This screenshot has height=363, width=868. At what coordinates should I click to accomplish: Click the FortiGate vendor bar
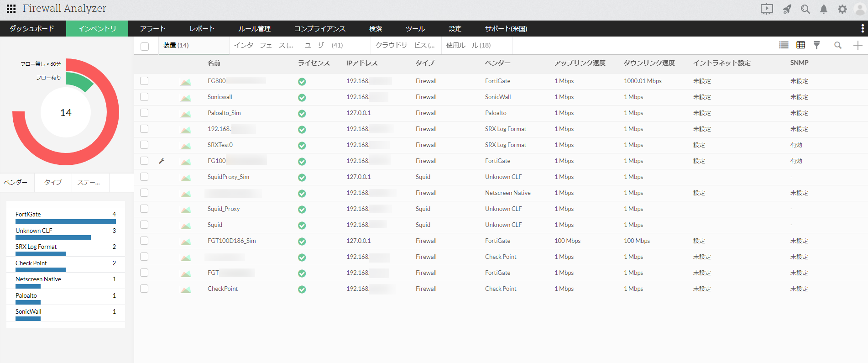click(x=65, y=221)
